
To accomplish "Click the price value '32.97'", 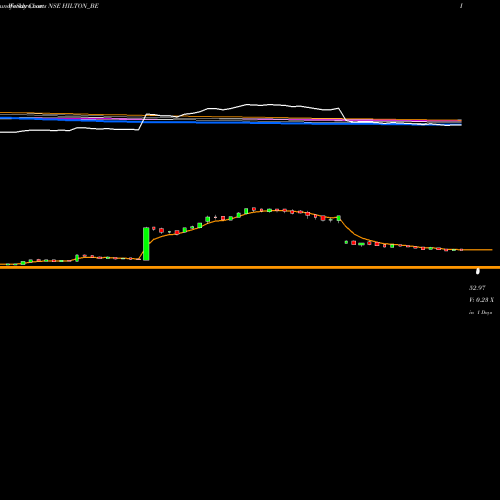I will coord(477,288).
